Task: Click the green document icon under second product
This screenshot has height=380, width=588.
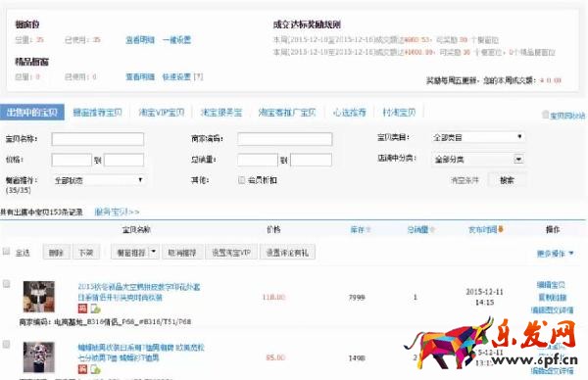Action: 95,369
